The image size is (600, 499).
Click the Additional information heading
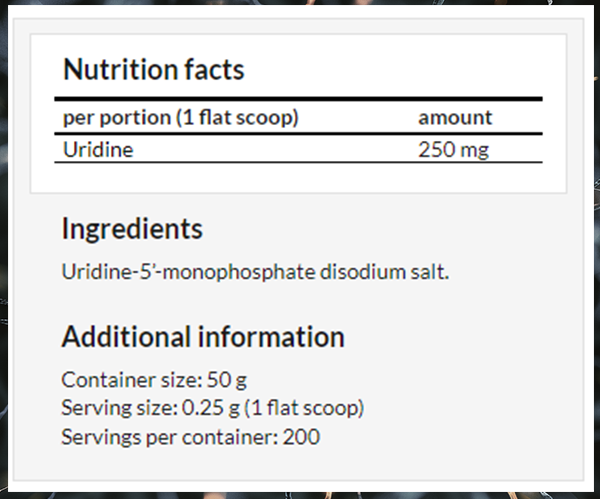203,337
